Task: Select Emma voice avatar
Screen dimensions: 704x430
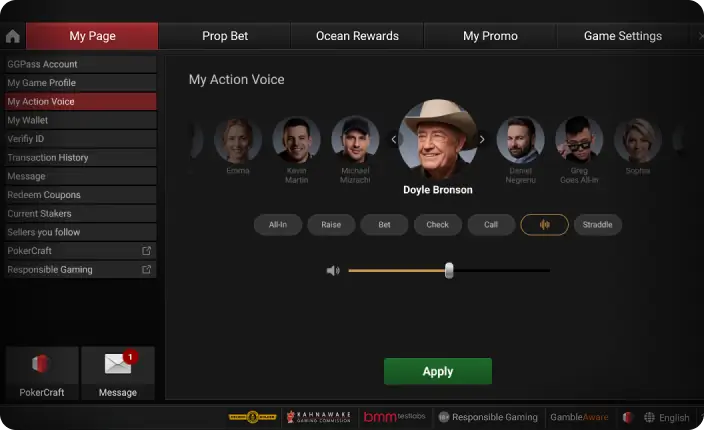Action: coord(238,140)
